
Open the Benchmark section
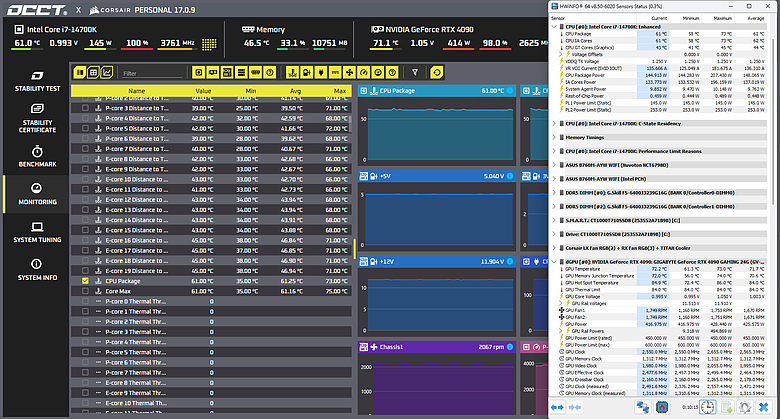pos(37,156)
